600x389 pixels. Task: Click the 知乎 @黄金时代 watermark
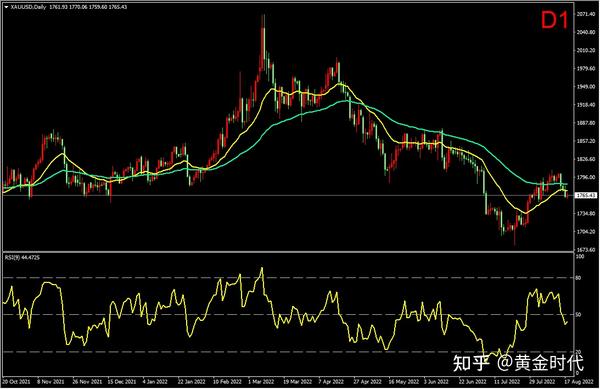pyautogui.click(x=518, y=363)
